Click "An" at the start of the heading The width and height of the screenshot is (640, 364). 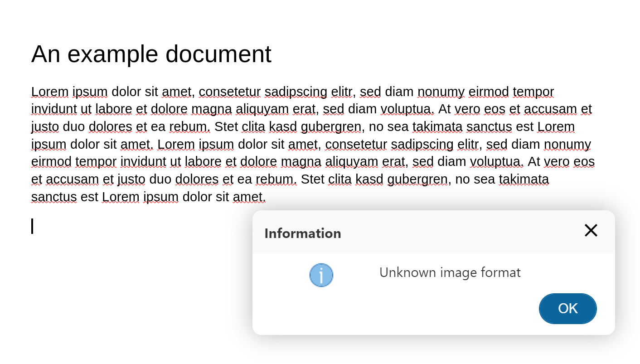[45, 54]
